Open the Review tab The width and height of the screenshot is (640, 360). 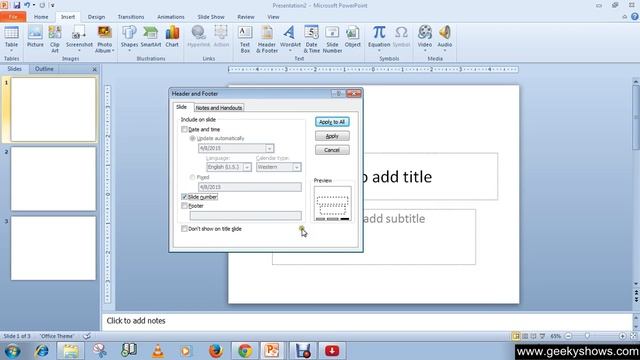[246, 17]
